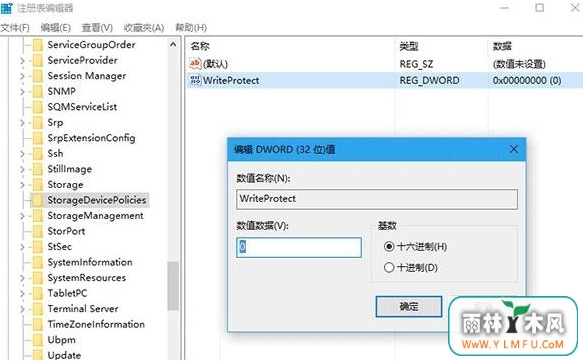The height and width of the screenshot is (361, 583).
Task: Click the Registry Editor app icon in title bar
Action: (6, 8)
